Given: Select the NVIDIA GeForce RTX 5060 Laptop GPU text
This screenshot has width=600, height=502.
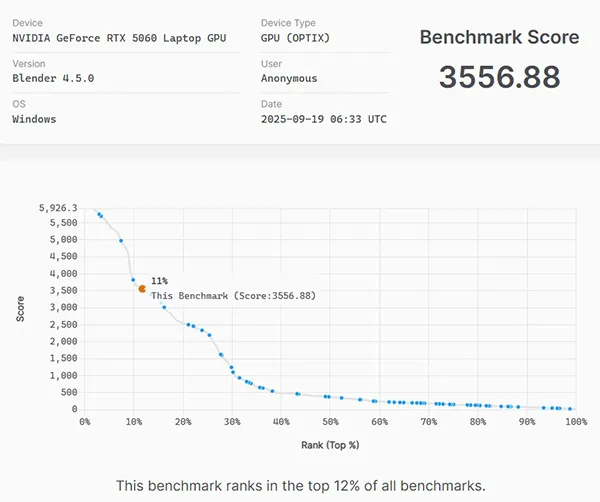Looking at the screenshot, I should (119, 38).
